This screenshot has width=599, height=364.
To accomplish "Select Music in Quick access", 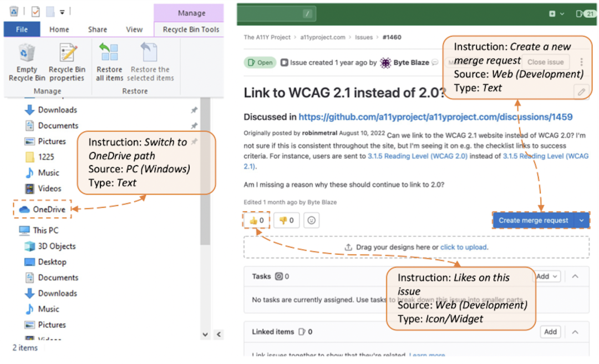I will (x=42, y=173).
